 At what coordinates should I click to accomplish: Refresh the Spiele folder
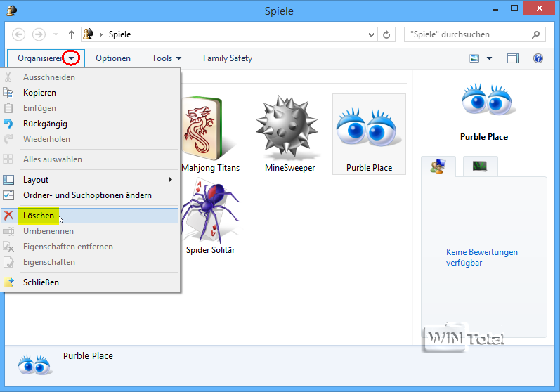(386, 34)
